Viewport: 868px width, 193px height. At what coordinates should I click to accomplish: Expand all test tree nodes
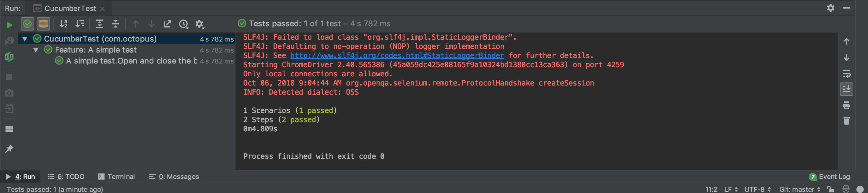(99, 24)
